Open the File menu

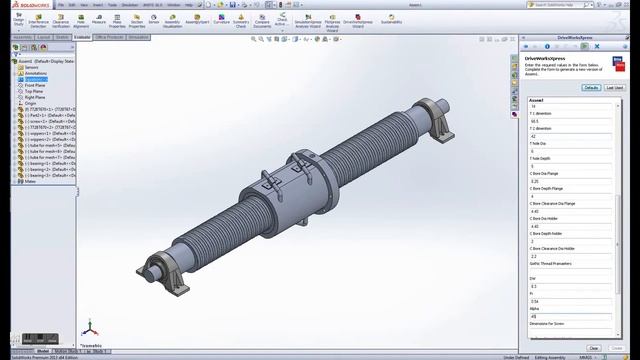pyautogui.click(x=61, y=5)
